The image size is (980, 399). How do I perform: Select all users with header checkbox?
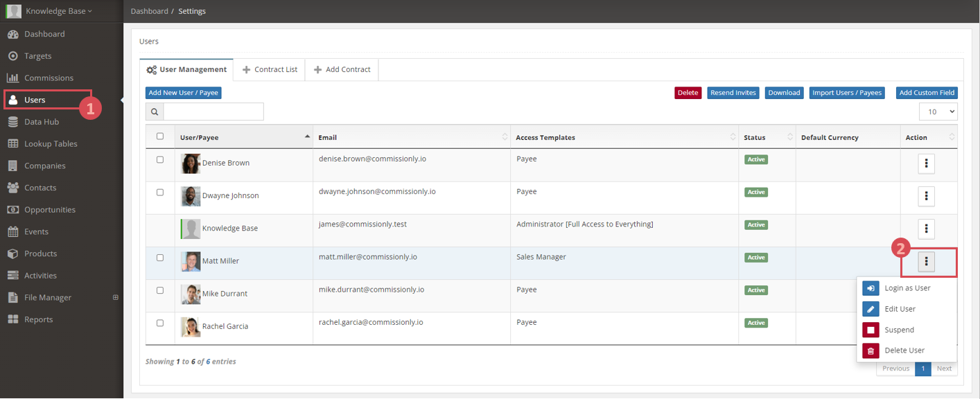pos(160,136)
